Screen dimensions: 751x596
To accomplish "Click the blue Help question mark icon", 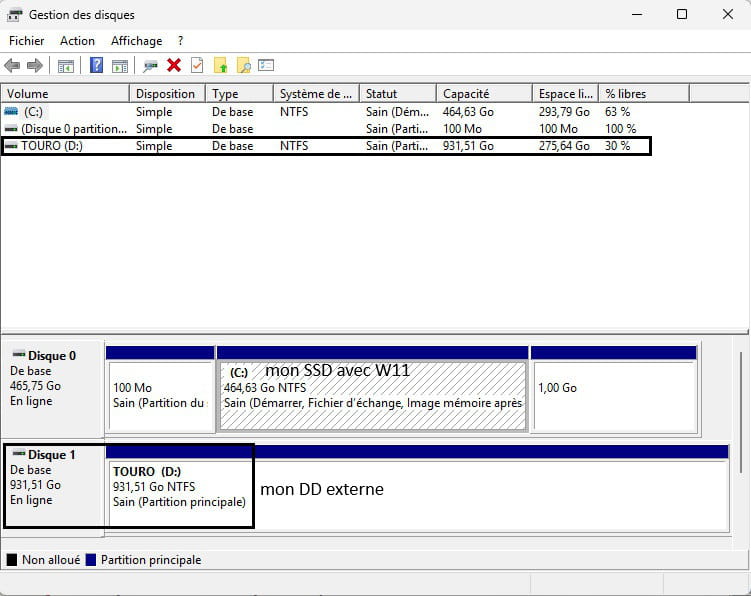I will tap(97, 66).
